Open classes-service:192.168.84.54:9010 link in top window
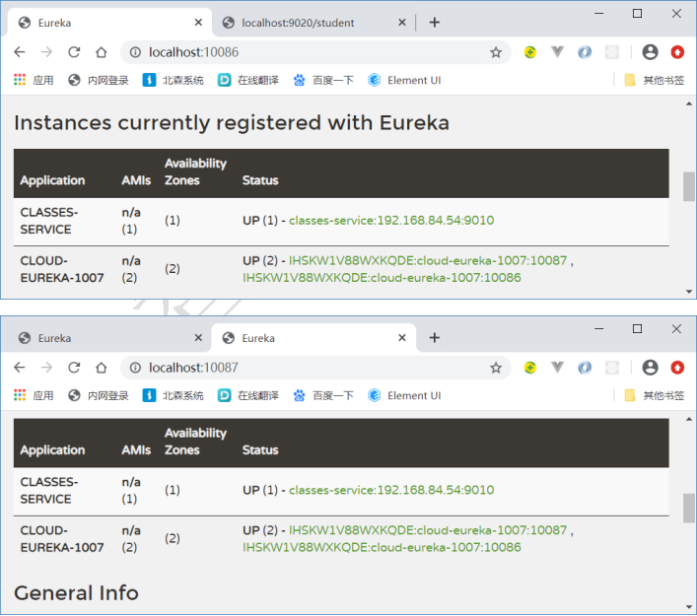The image size is (697, 616). (x=391, y=221)
